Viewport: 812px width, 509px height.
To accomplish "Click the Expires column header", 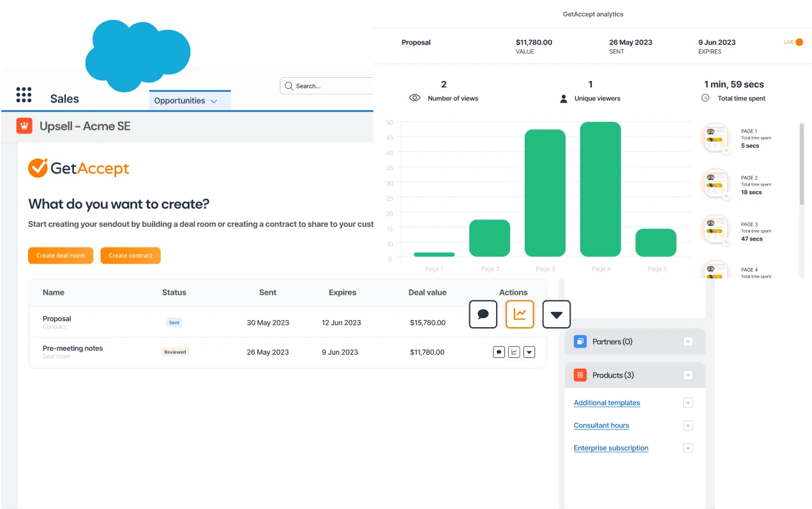I will click(342, 293).
